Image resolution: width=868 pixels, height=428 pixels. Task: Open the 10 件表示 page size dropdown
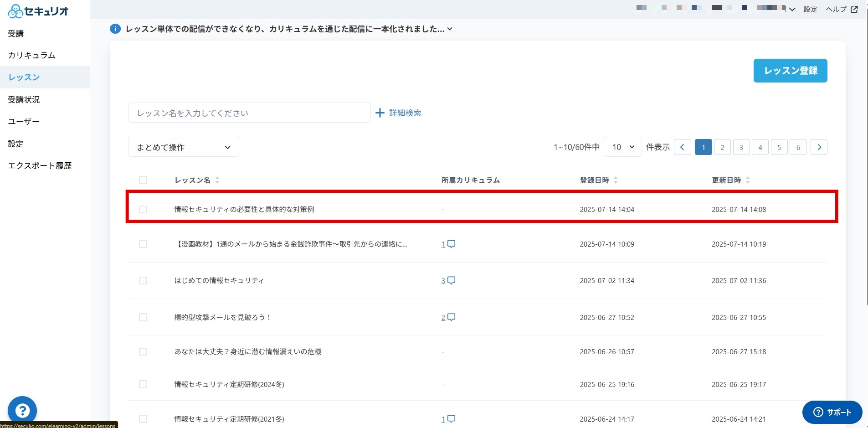[622, 147]
